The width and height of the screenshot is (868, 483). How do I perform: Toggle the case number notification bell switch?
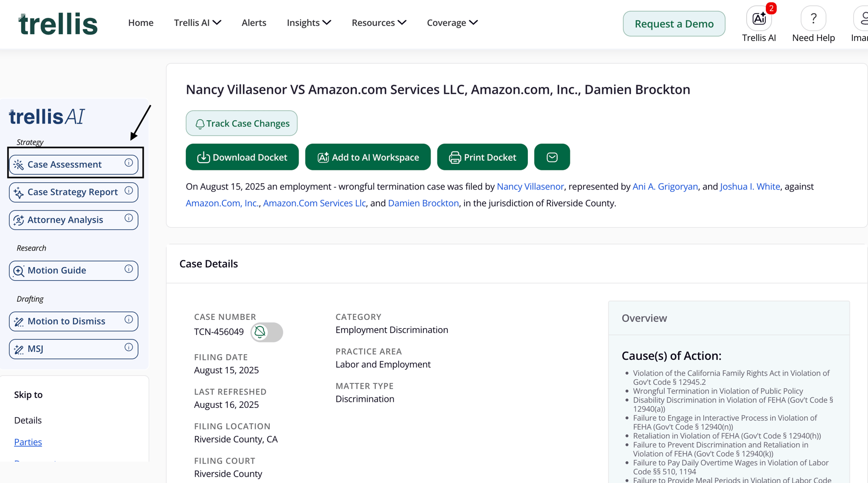(x=266, y=332)
